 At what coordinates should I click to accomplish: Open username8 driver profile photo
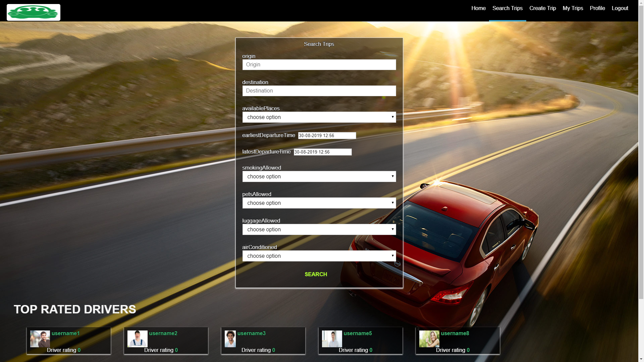pos(429,339)
